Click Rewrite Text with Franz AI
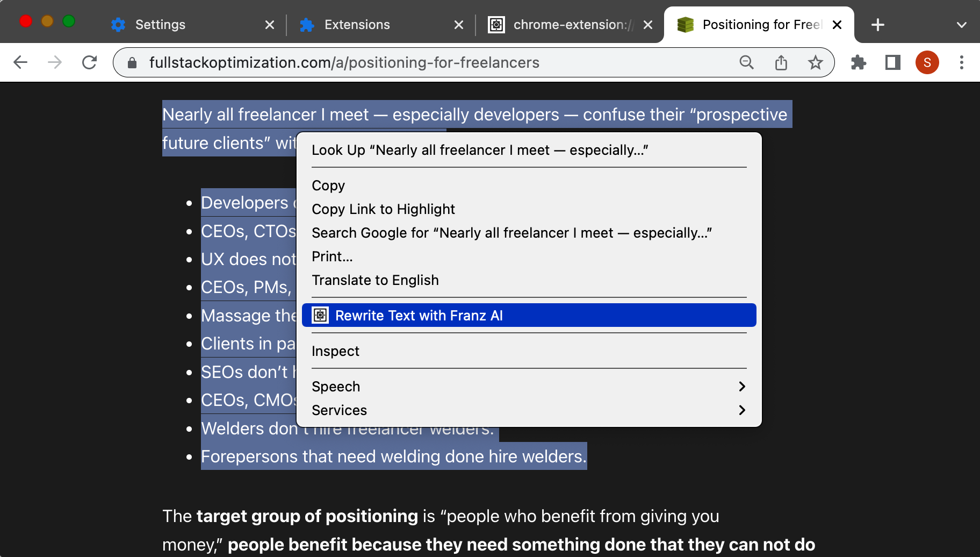This screenshot has height=557, width=980. 529,315
